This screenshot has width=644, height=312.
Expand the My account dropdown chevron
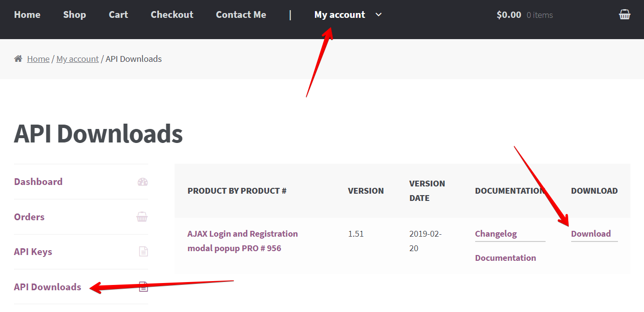(x=378, y=14)
